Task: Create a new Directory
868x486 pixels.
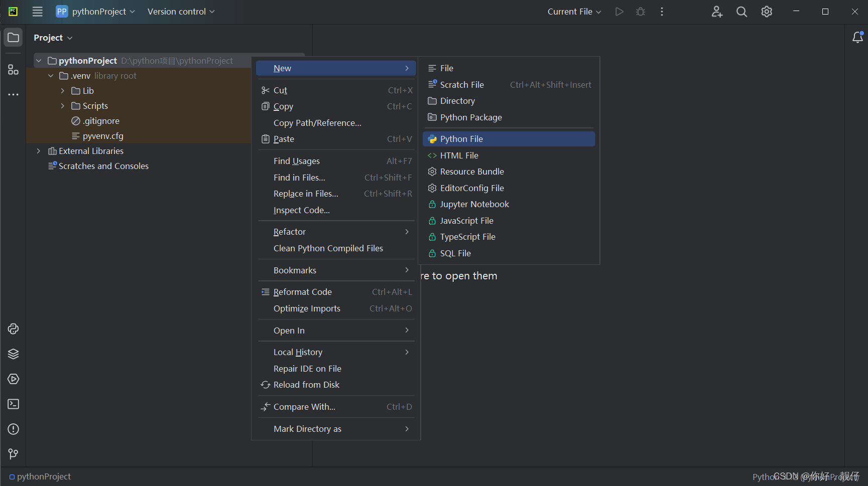Action: pos(509,101)
